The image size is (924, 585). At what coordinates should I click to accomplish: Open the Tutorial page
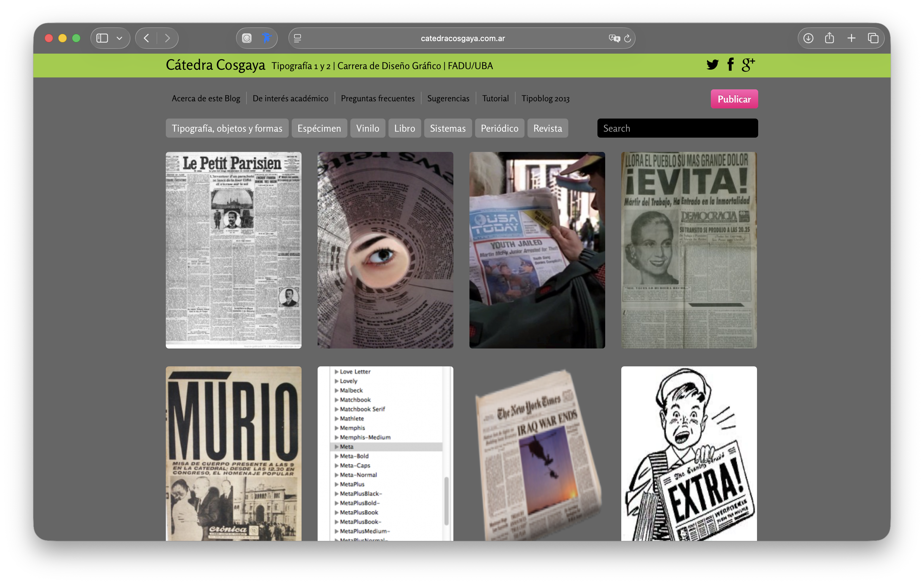(495, 99)
